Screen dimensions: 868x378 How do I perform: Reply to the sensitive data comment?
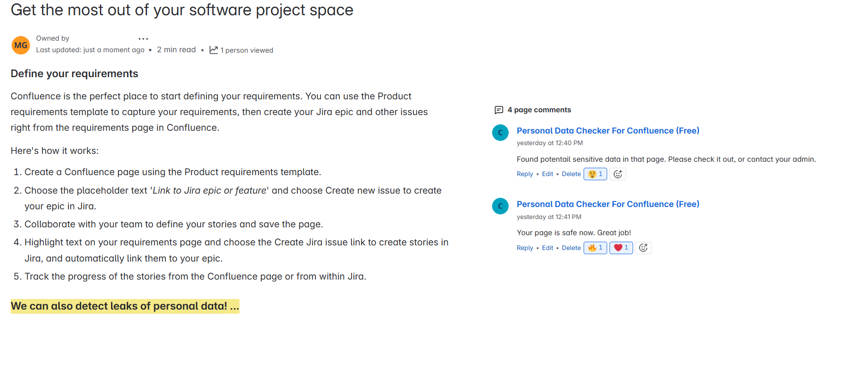(525, 174)
